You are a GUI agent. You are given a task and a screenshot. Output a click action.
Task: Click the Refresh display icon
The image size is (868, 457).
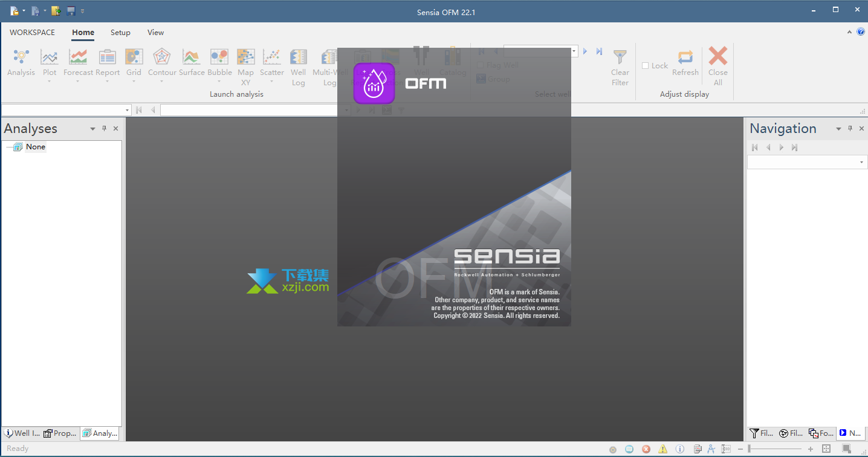685,57
